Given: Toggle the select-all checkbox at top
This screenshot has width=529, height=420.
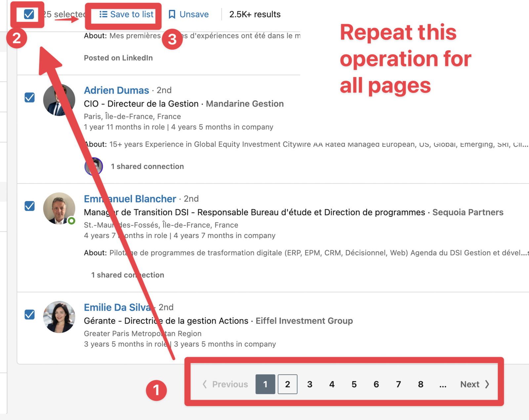Looking at the screenshot, I should tap(29, 14).
